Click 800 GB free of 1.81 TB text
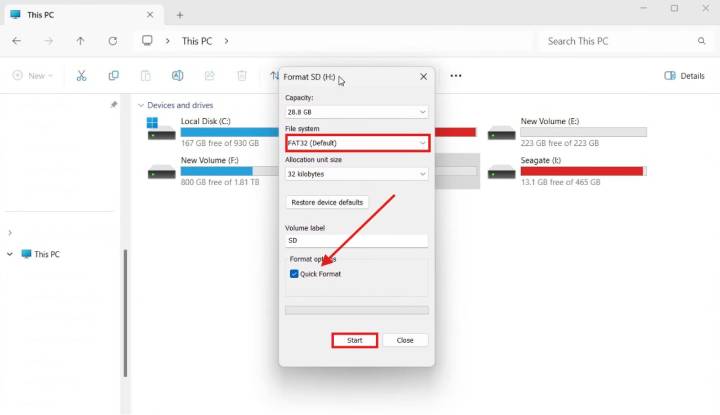Screen dimensions: 720x415 tap(220, 182)
